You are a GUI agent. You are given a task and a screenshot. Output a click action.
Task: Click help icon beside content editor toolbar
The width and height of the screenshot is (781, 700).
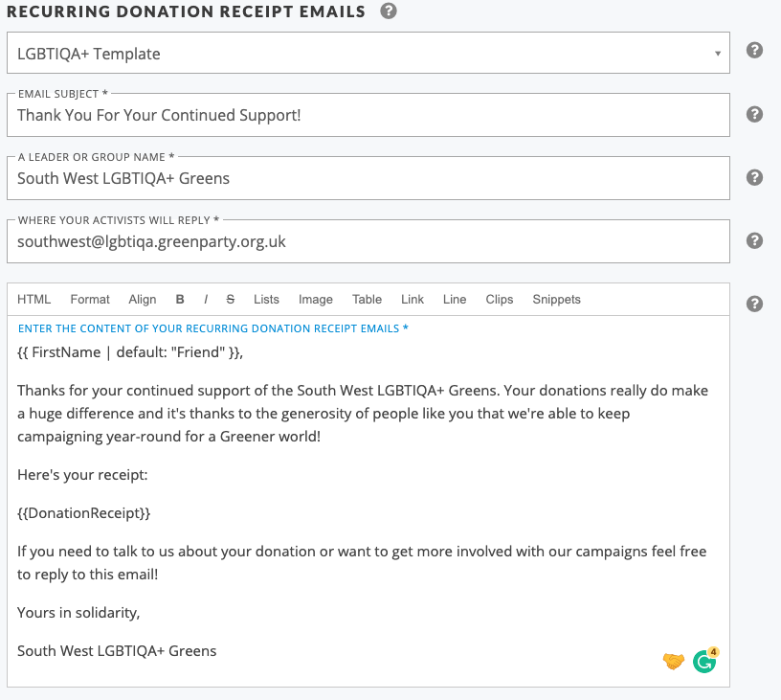(x=754, y=304)
